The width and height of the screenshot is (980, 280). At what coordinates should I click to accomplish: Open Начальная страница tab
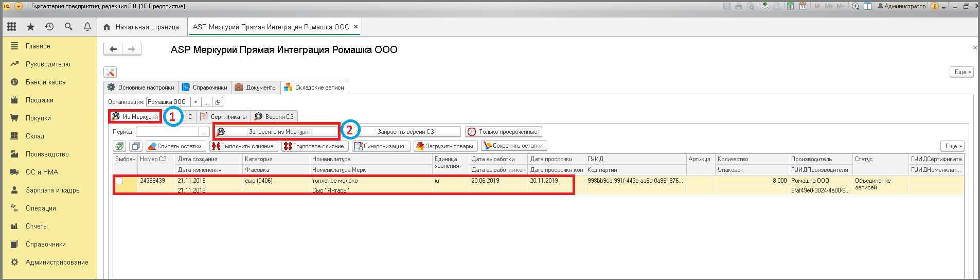tap(141, 27)
